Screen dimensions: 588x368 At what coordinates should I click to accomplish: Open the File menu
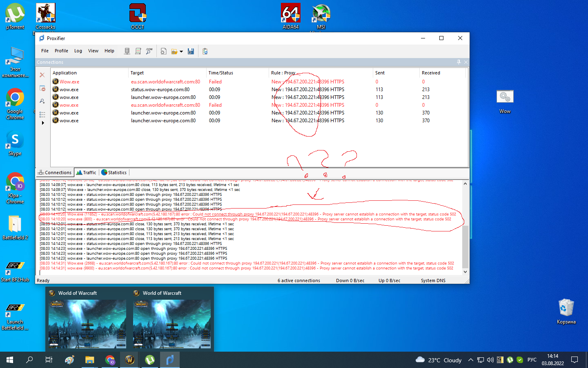(45, 51)
